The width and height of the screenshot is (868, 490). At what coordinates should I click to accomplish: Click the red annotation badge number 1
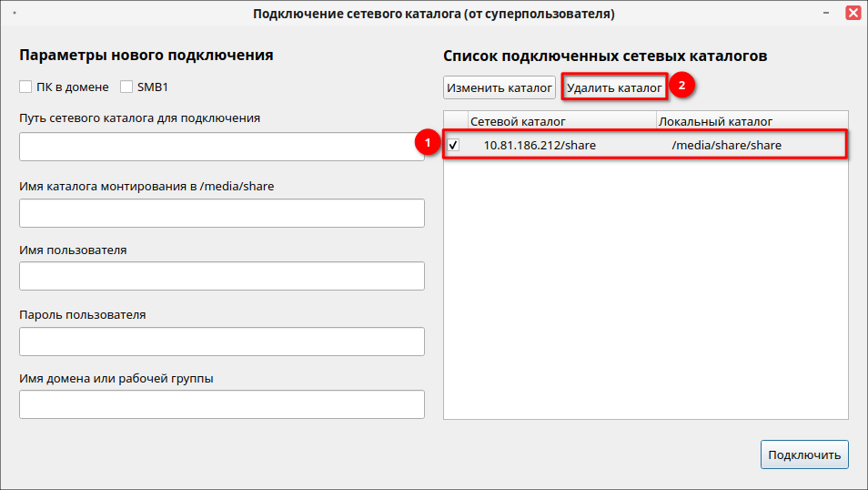pos(423,144)
